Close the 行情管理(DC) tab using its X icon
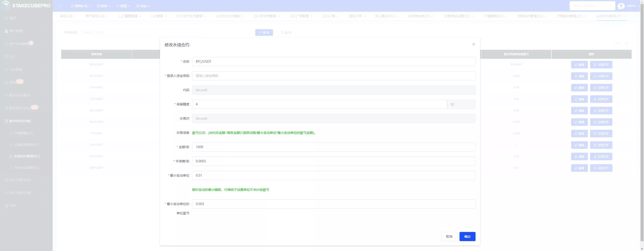 (506, 16)
